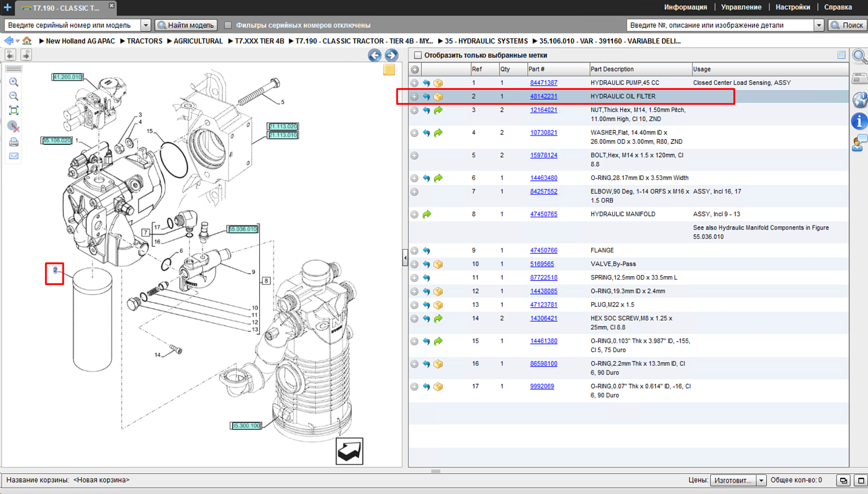Open the Информация menu
This screenshot has width=868, height=494.
685,7
